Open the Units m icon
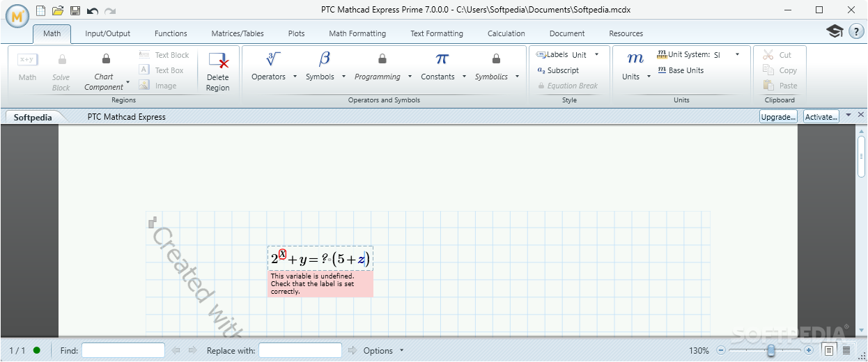 [x=635, y=59]
